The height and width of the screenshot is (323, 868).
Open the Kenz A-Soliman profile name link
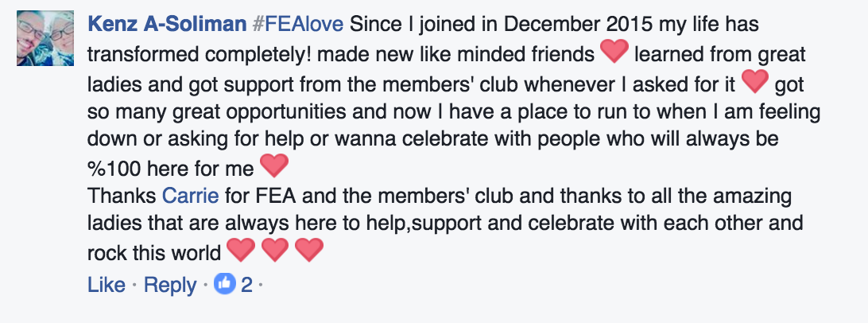[167, 25]
